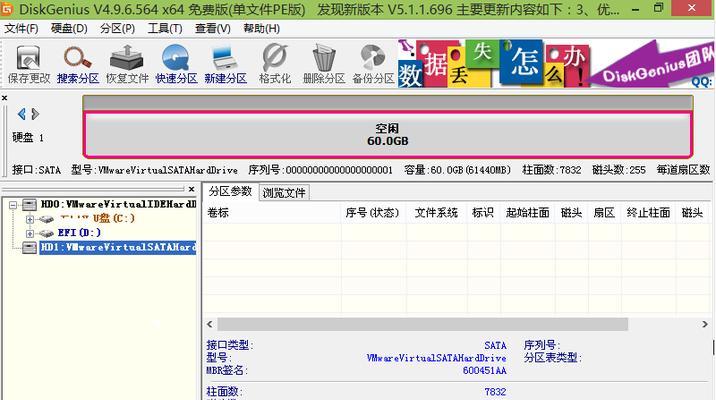
Task: Click the DiskGenius团队 purple arrow banner
Action: click(652, 63)
